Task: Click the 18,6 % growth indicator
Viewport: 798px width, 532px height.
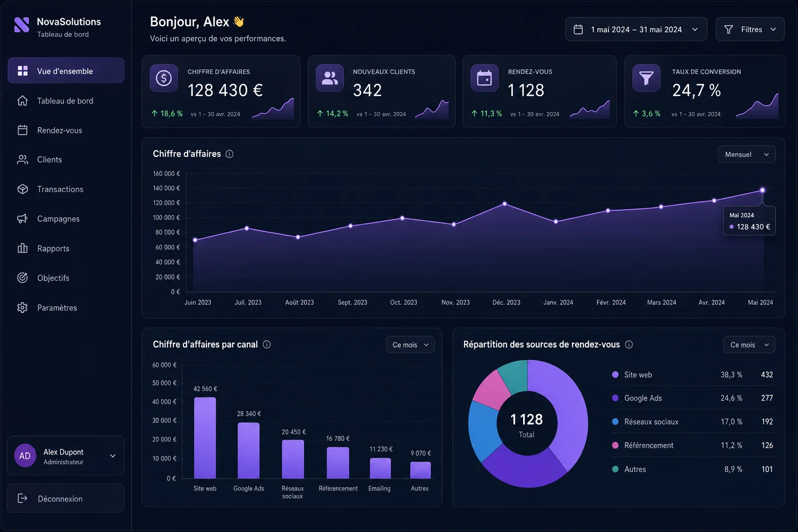Action: (x=167, y=113)
